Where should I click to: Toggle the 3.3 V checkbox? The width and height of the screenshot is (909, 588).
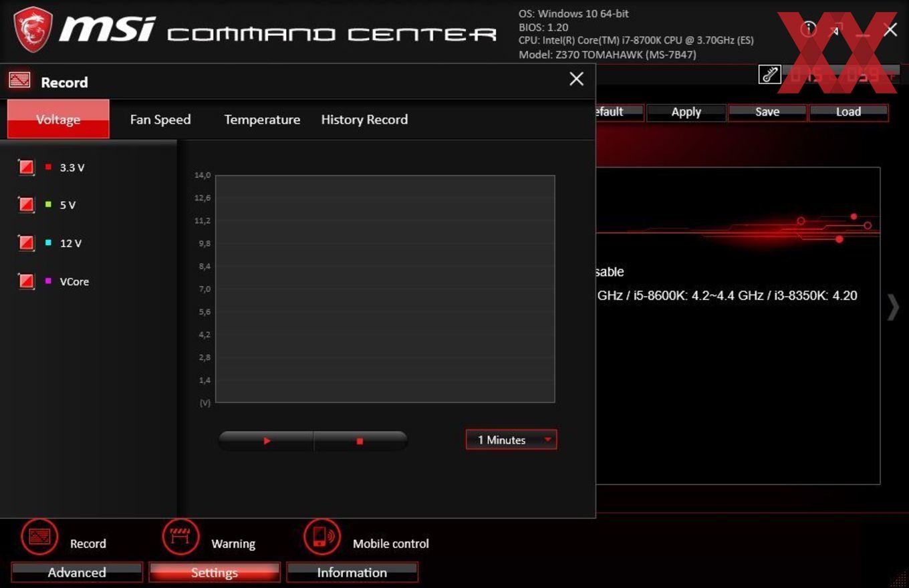click(x=26, y=167)
